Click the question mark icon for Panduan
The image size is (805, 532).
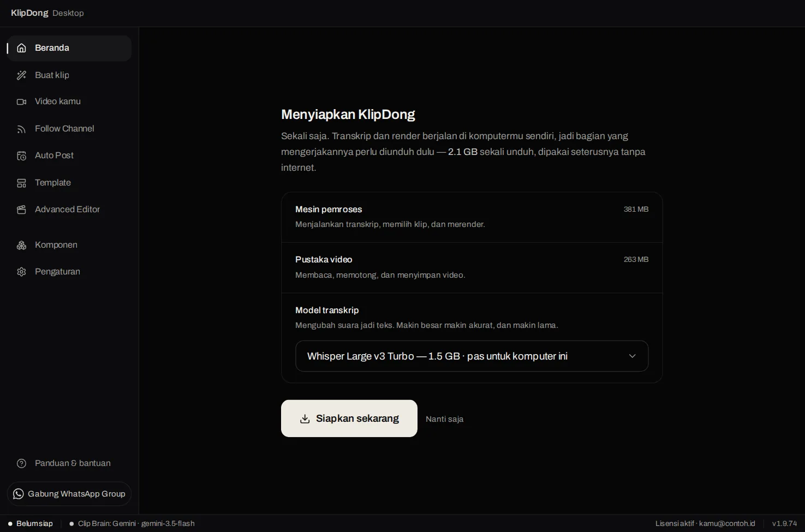pos(21,463)
